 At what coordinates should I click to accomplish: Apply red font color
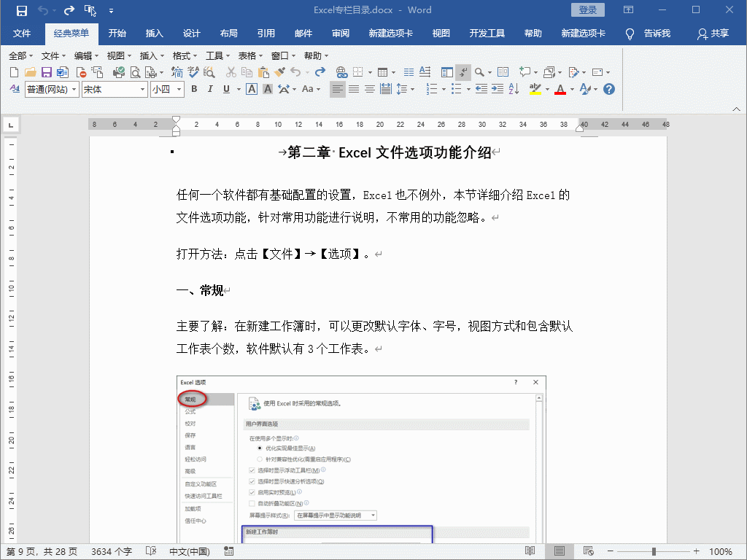pyautogui.click(x=560, y=89)
